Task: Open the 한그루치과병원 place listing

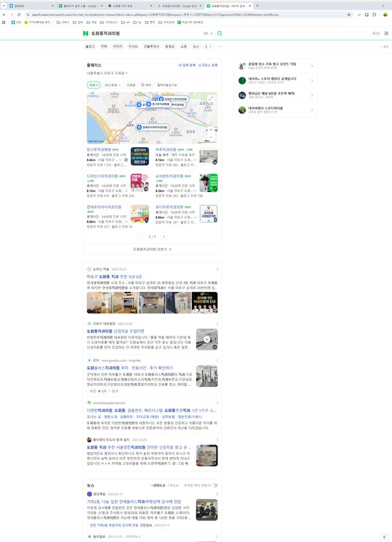Action: pyautogui.click(x=99, y=149)
